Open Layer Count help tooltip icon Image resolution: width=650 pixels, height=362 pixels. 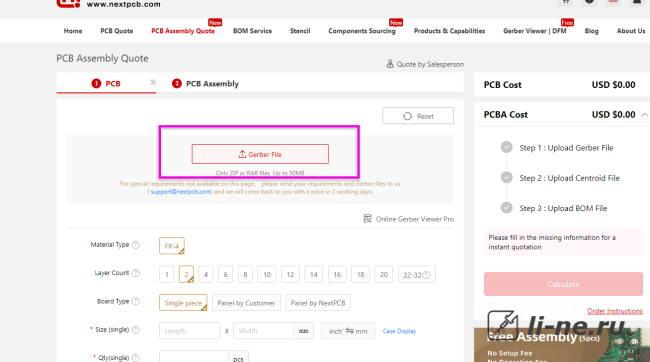click(x=136, y=273)
